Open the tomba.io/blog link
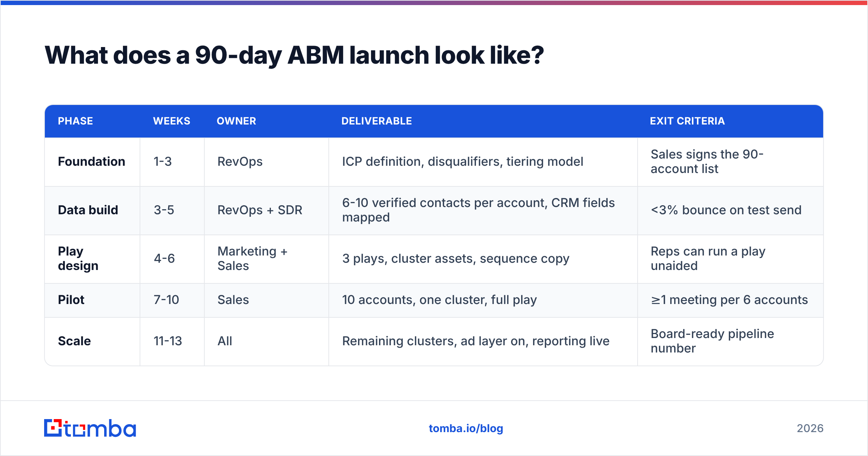 pyautogui.click(x=466, y=428)
